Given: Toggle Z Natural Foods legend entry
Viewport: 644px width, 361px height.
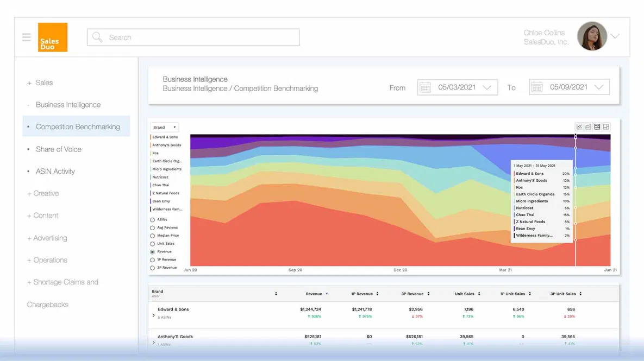Looking at the screenshot, I should coord(165,193).
